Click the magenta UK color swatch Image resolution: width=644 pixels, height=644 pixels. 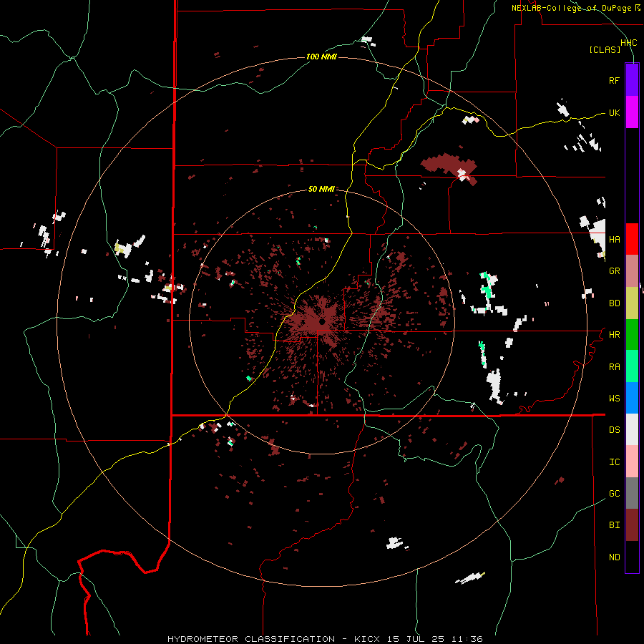(632, 112)
